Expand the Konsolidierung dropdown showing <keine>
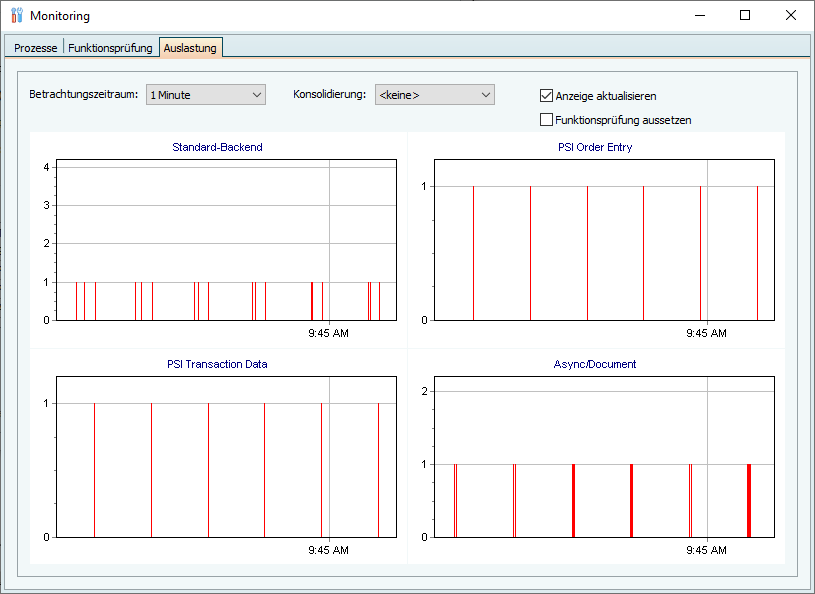 pos(434,95)
